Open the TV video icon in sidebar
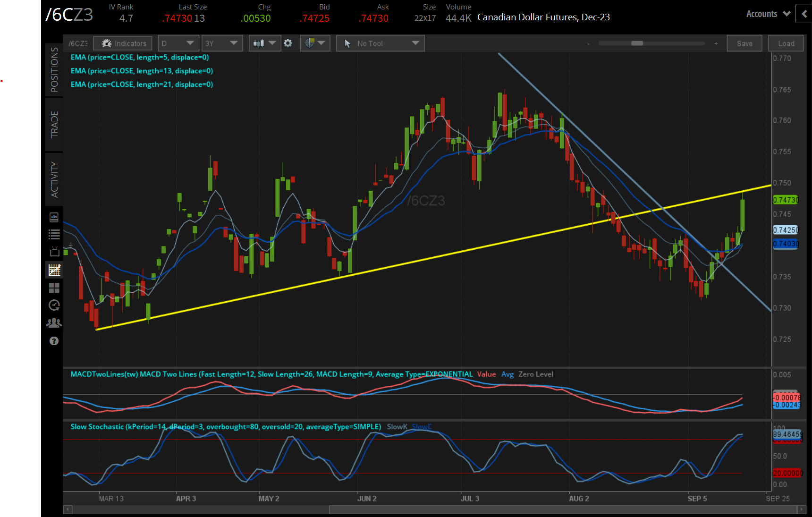812x517 pixels. 54,252
